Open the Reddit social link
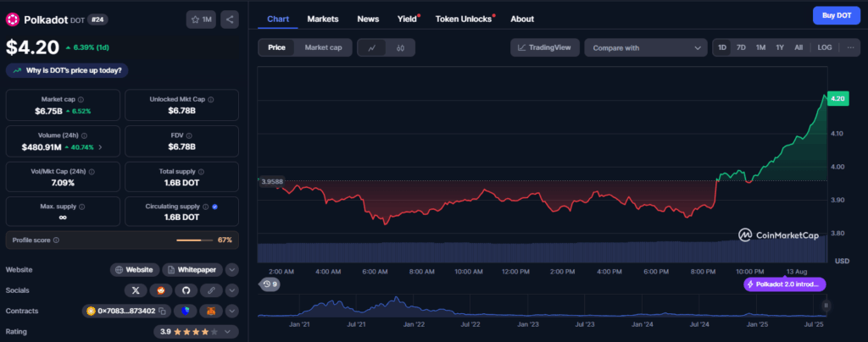The image size is (868, 342). click(x=160, y=290)
